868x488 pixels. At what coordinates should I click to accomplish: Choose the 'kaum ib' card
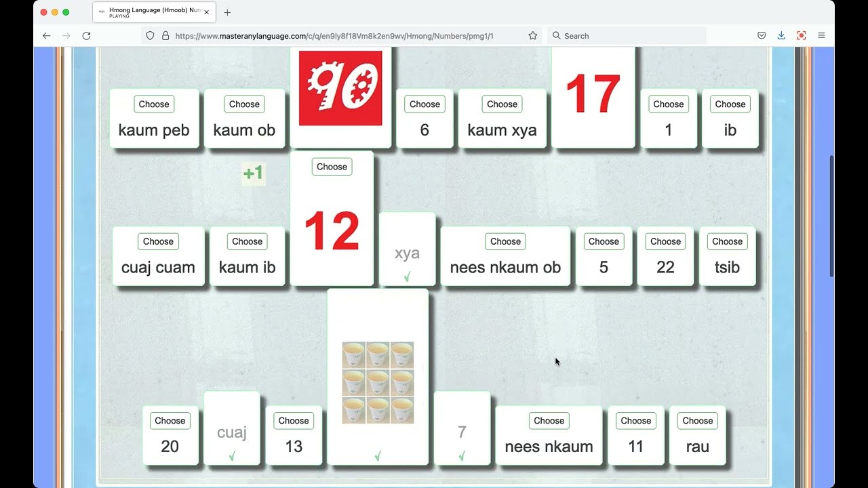tap(247, 241)
